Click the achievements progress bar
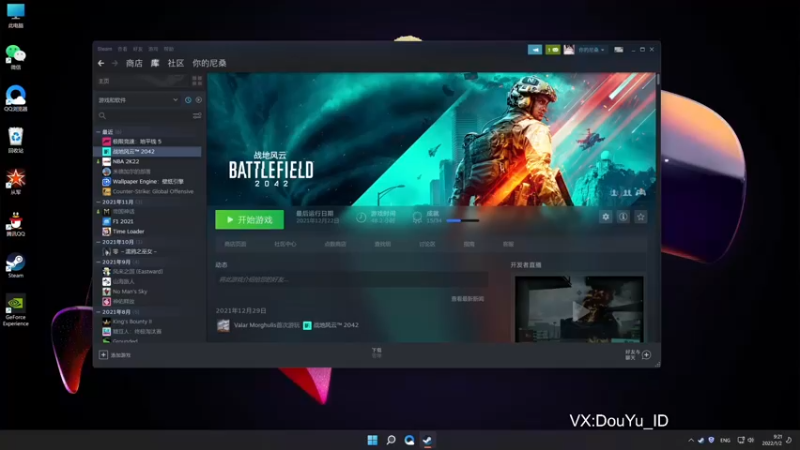The width and height of the screenshot is (800, 450). (x=462, y=220)
